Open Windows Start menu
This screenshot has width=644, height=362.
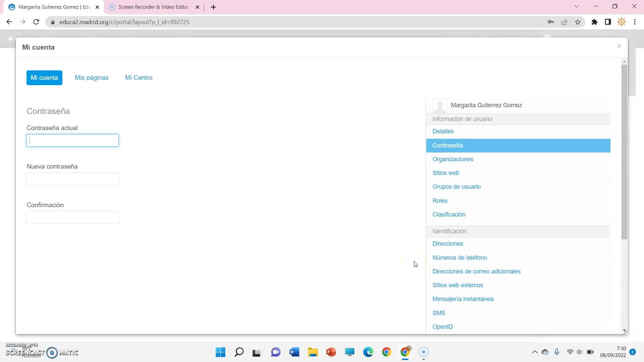[x=220, y=352]
